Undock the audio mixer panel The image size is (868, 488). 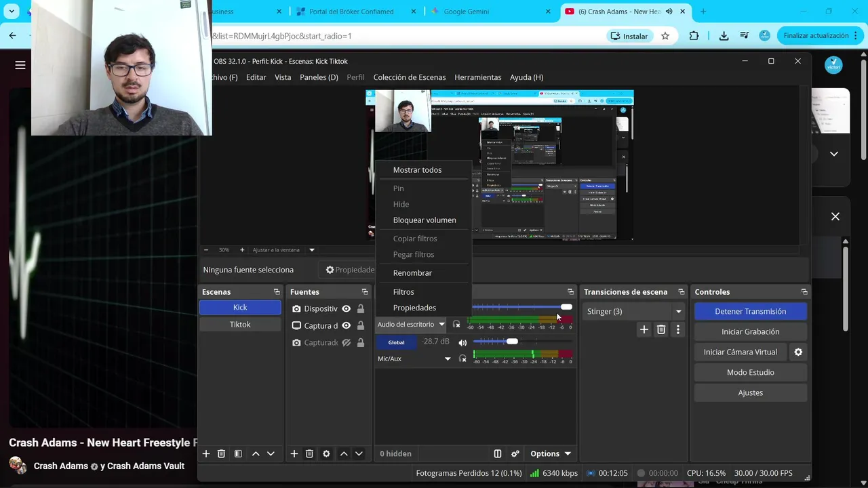coord(571,291)
